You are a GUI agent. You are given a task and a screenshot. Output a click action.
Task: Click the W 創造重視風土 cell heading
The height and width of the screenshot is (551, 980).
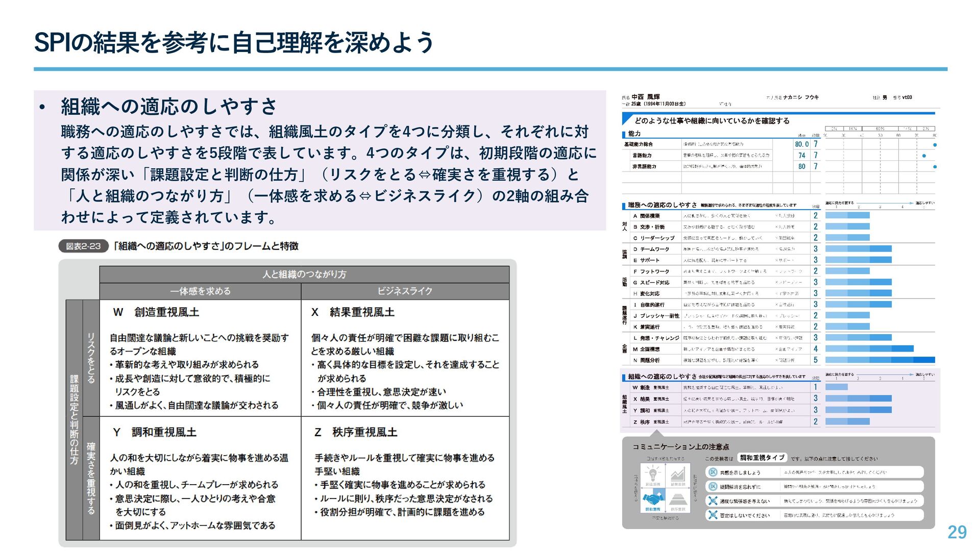tap(156, 312)
